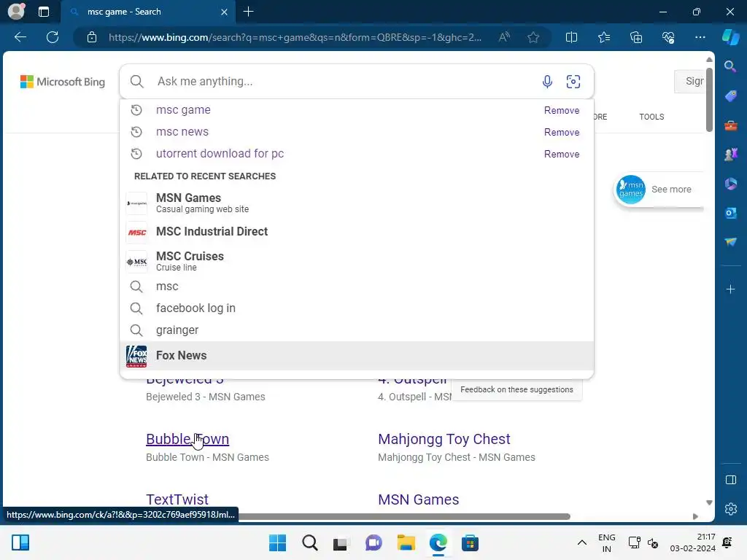Open a new browser tab
747x560 pixels.
(x=248, y=12)
